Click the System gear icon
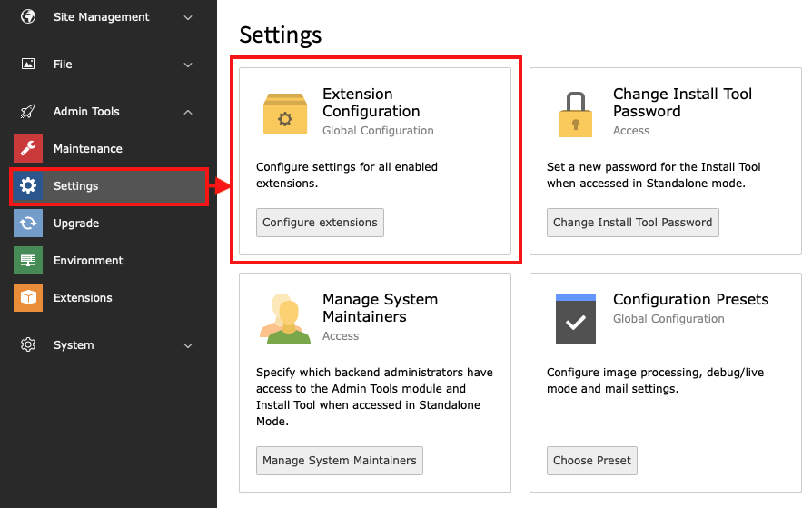The width and height of the screenshot is (812, 508). 28,344
